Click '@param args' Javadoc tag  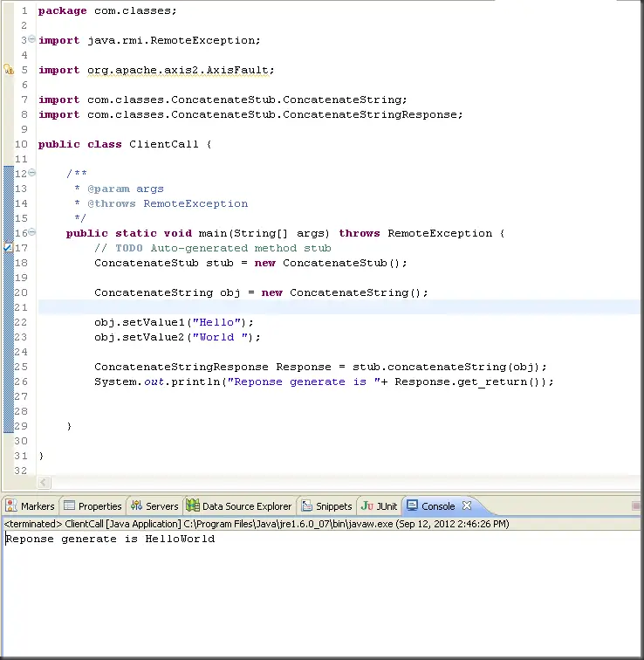(126, 189)
